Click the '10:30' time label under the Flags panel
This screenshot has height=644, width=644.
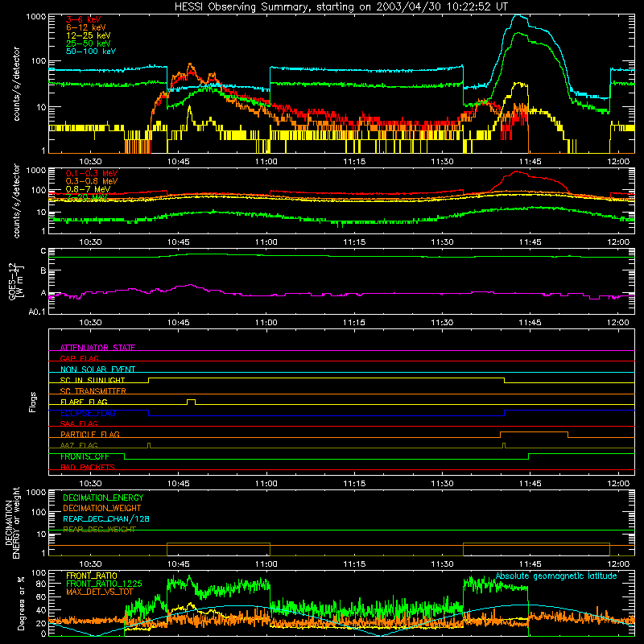point(90,484)
